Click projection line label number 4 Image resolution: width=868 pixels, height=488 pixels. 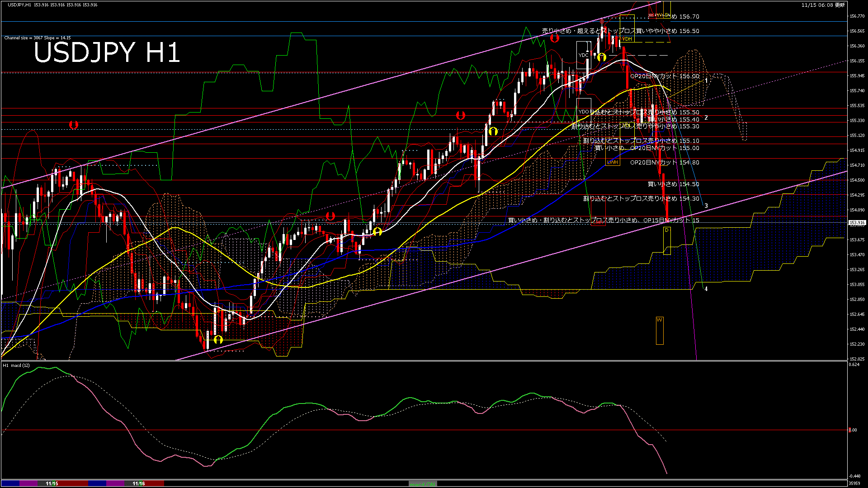(x=706, y=289)
